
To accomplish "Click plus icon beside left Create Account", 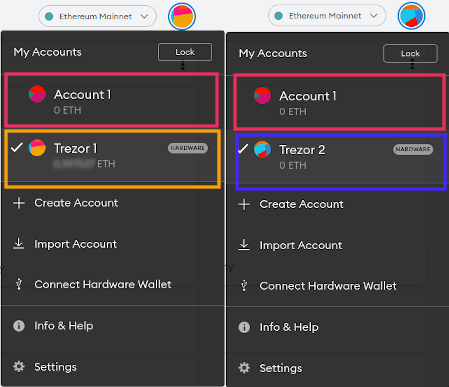I will click(x=19, y=203).
